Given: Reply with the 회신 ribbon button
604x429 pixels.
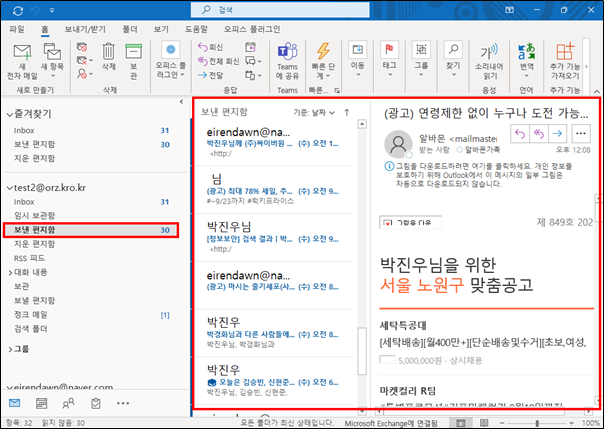Looking at the screenshot, I should pos(210,47).
